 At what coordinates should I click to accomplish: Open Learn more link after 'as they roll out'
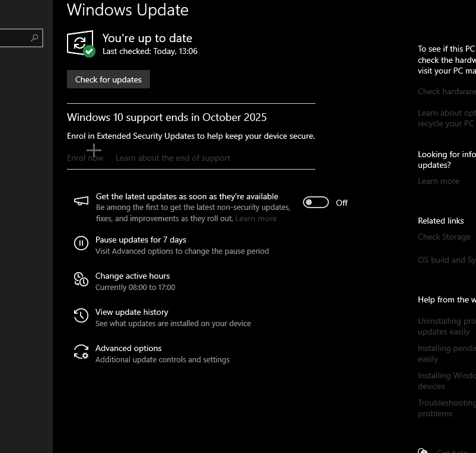tap(256, 218)
